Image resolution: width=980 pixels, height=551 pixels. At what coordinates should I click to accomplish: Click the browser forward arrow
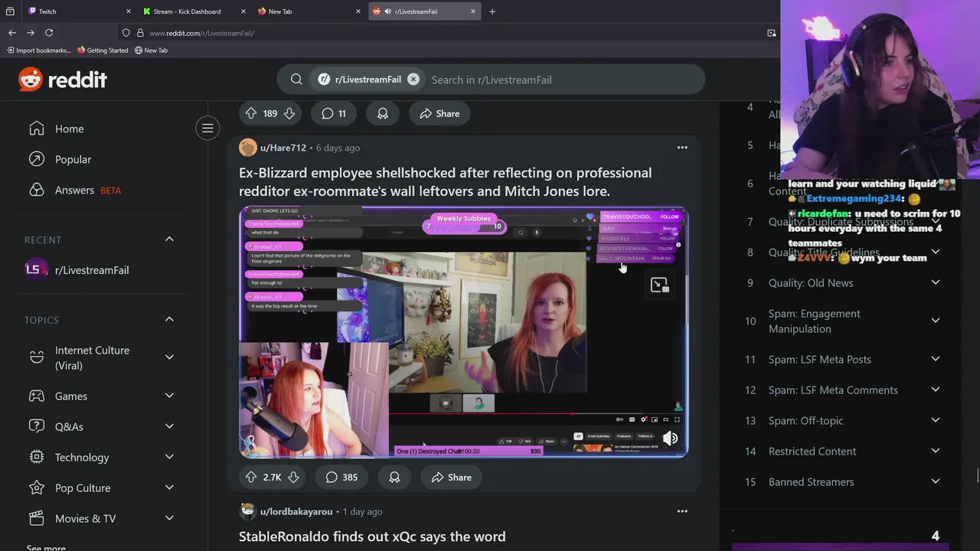31,33
